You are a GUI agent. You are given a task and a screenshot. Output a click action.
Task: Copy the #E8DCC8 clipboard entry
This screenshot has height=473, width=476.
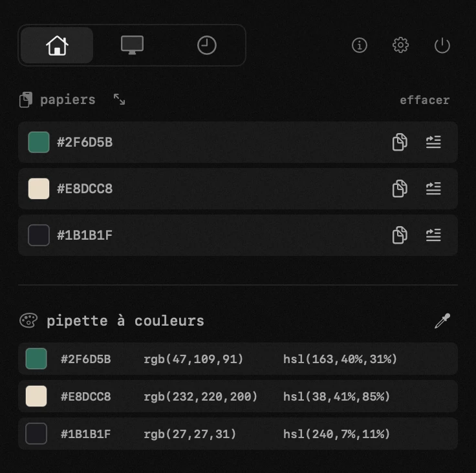point(400,189)
